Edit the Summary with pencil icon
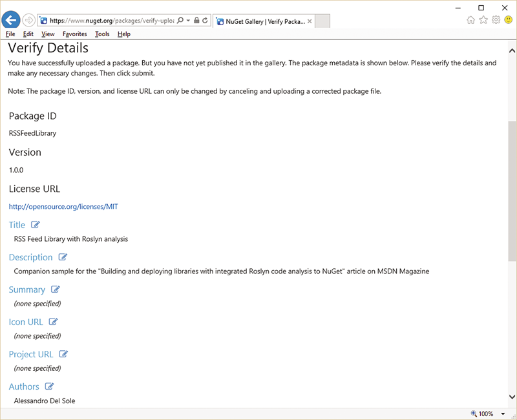The height and width of the screenshot is (420, 517). 56,289
